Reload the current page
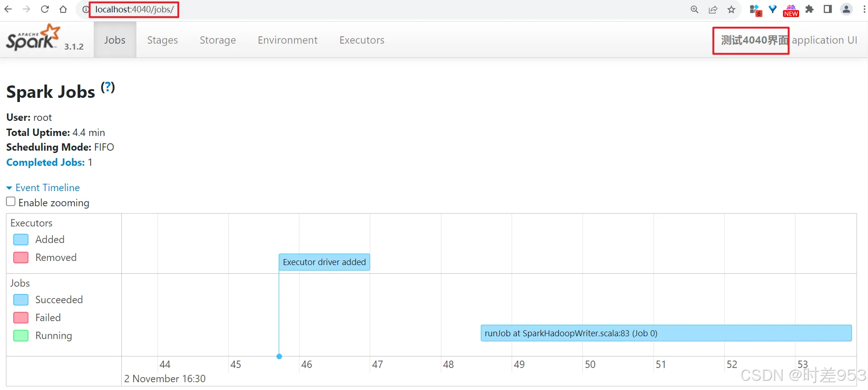 tap(45, 9)
